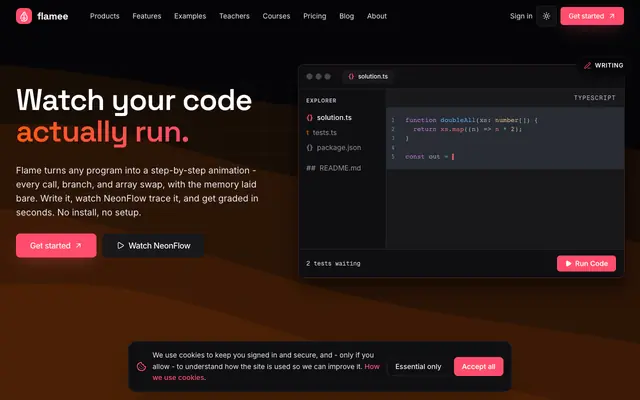Click the TYPESCRIPT language label
640x400 pixels.
594,98
